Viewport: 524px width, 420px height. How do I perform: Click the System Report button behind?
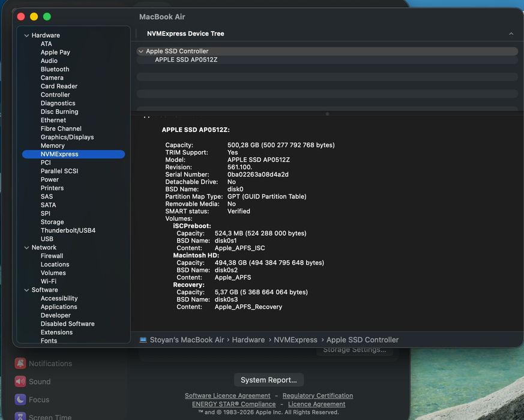[x=269, y=380]
